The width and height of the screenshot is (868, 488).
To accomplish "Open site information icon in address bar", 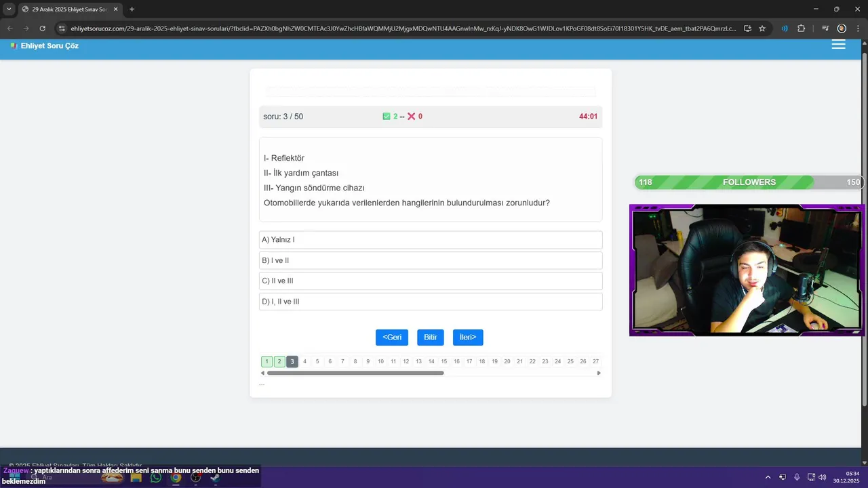I will tap(62, 28).
